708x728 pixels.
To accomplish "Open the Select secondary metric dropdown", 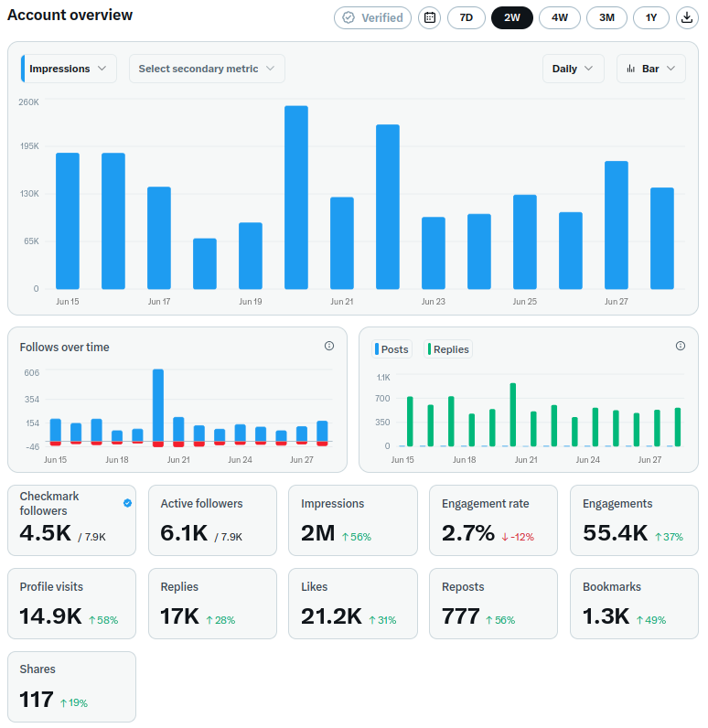I will [x=207, y=69].
